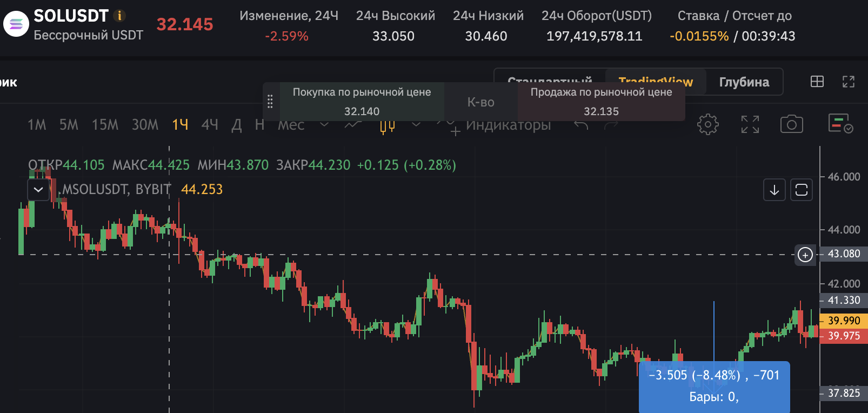Click the 39.990 yellow price label
Screen dimensions: 868x413
[844, 321]
